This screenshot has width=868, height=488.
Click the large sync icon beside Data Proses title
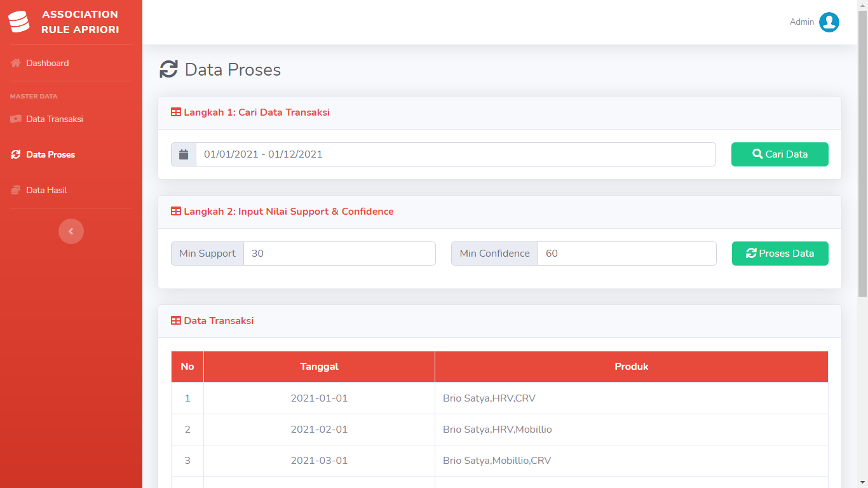168,69
